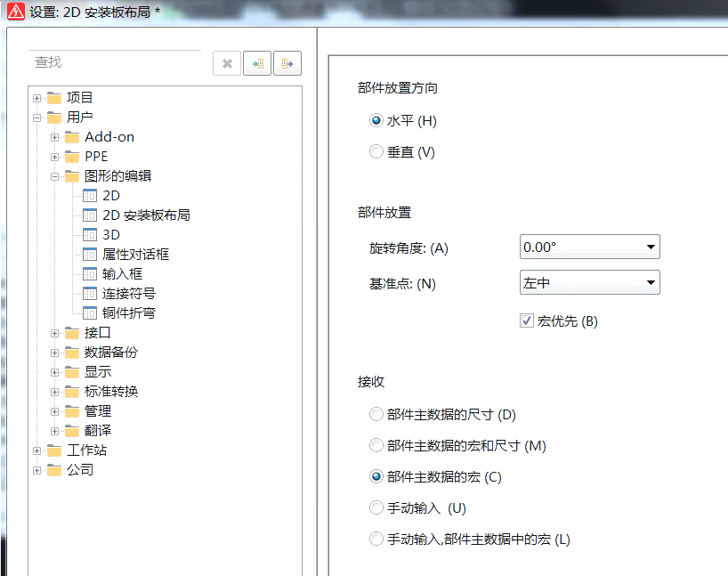
Task: Click the 2D settings page icon
Action: [x=90, y=195]
